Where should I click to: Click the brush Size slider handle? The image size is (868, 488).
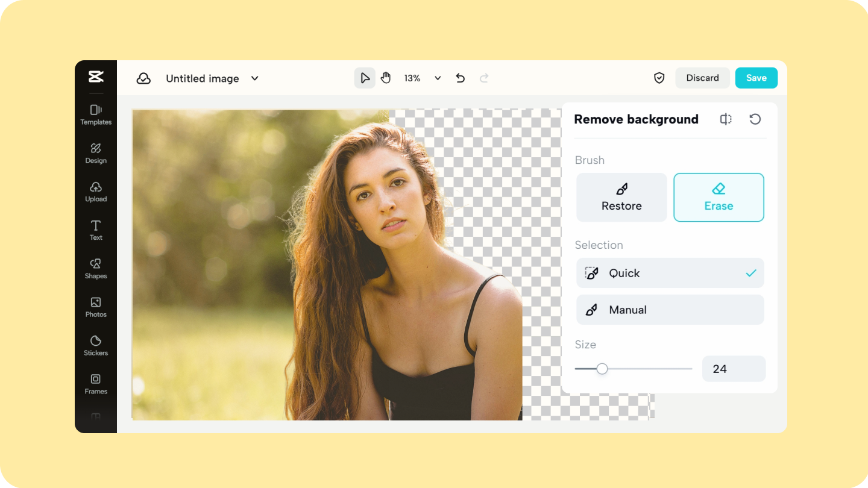tap(602, 369)
